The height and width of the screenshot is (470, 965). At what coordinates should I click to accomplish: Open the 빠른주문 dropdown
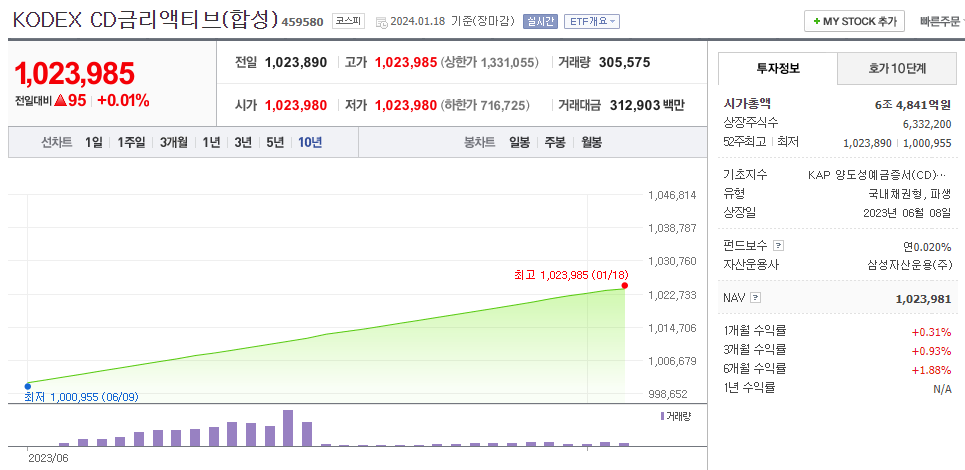(x=942, y=22)
